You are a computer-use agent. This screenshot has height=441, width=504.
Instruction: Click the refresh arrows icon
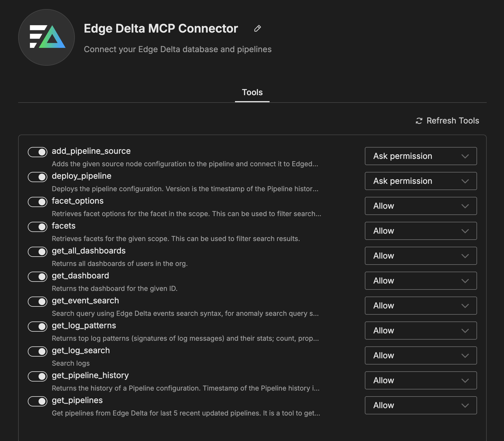pyautogui.click(x=419, y=121)
